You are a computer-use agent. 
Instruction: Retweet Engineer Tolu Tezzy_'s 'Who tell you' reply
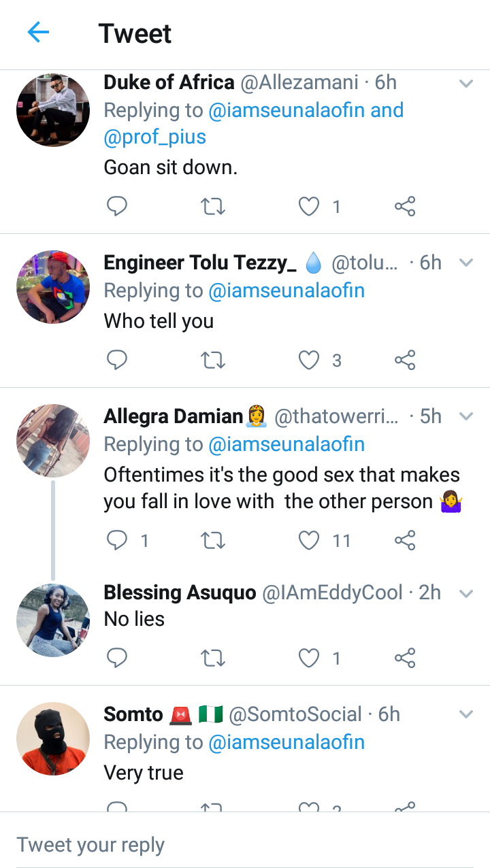214,360
